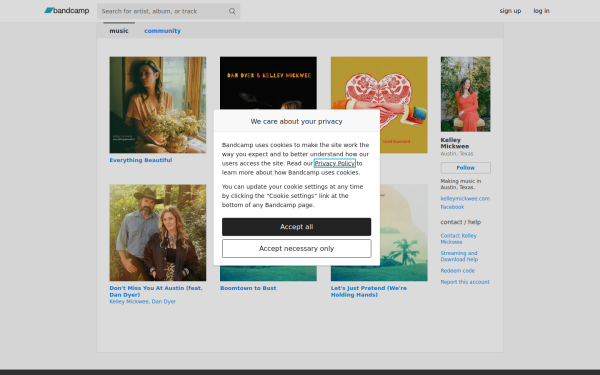600x375 pixels.
Task: Click the Boomtown to Bust title link
Action: tap(248, 288)
